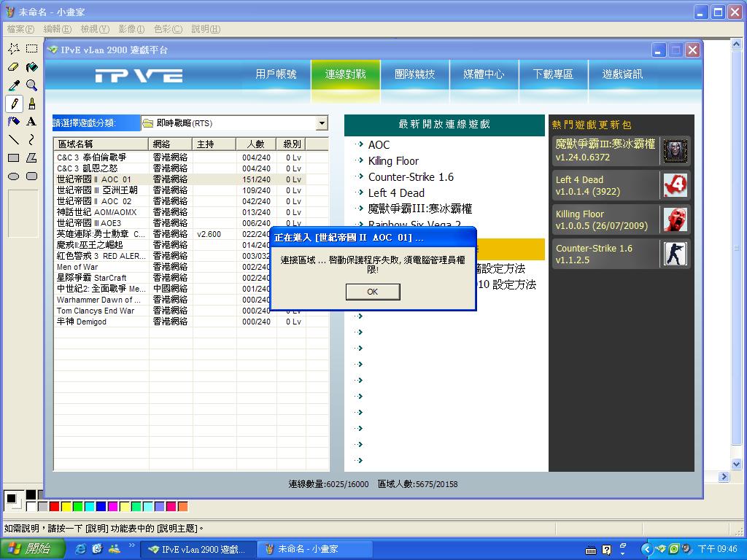Expand hidden system tray icons arrow
The image size is (747, 560).
(646, 549)
